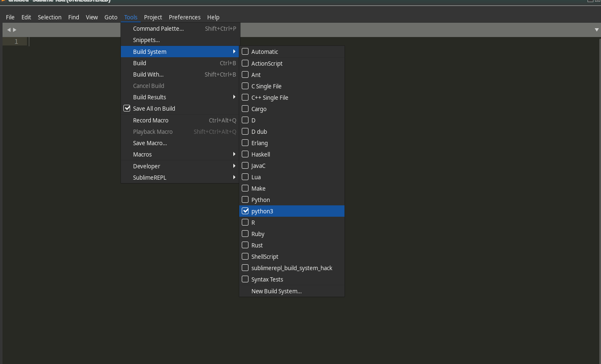The width and height of the screenshot is (601, 364).
Task: Open the tab list dropdown triangle
Action: [596, 30]
